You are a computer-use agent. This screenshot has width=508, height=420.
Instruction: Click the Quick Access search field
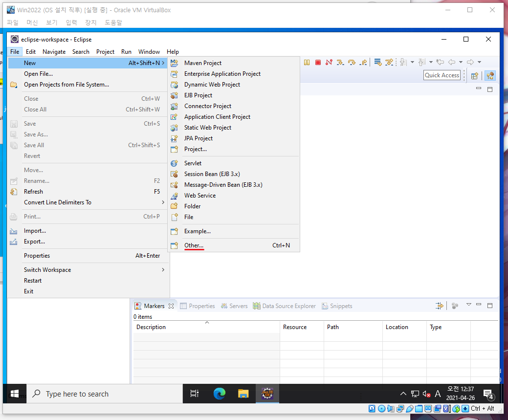tap(442, 75)
